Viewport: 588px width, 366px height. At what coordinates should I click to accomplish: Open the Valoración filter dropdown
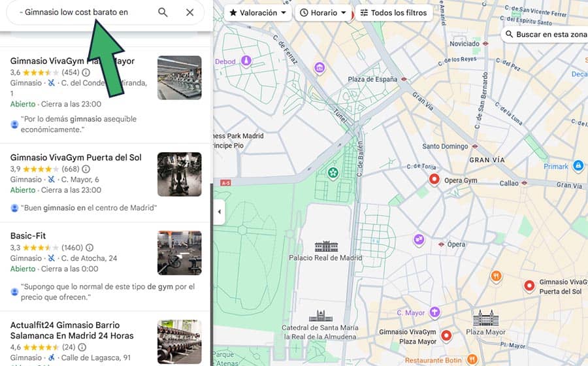(258, 12)
